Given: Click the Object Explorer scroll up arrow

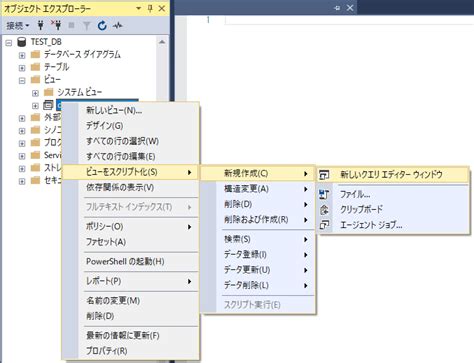Looking at the screenshot, I should pos(162,42).
